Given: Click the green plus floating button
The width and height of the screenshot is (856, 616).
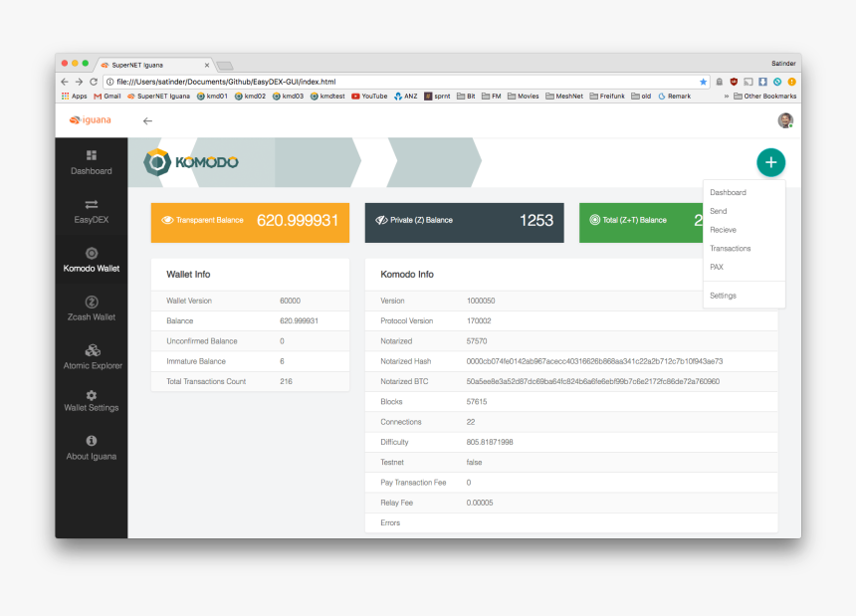Looking at the screenshot, I should click(x=770, y=162).
